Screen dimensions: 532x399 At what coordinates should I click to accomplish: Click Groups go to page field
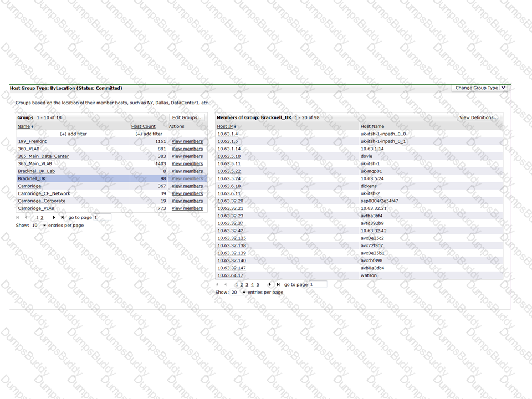[x=102, y=217]
